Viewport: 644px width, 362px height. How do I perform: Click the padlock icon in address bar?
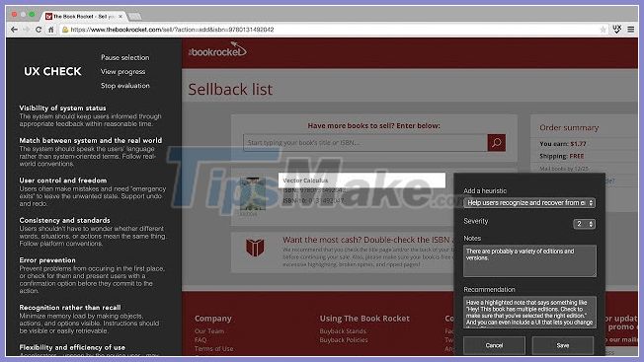coord(65,30)
